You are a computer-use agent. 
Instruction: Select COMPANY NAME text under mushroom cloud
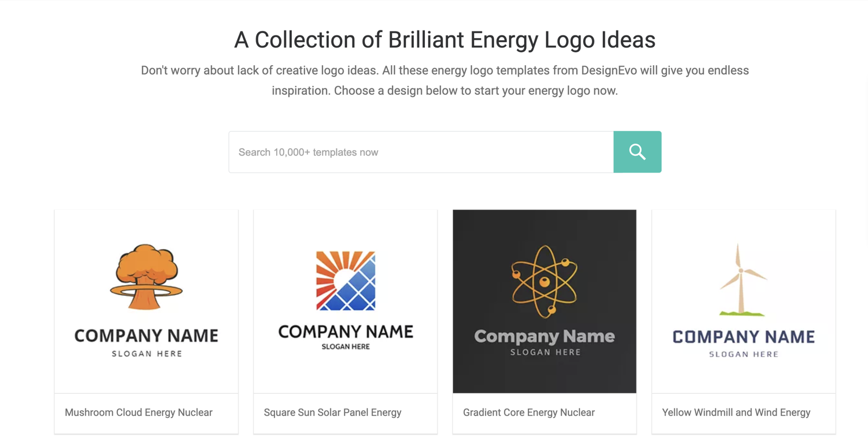(x=146, y=336)
